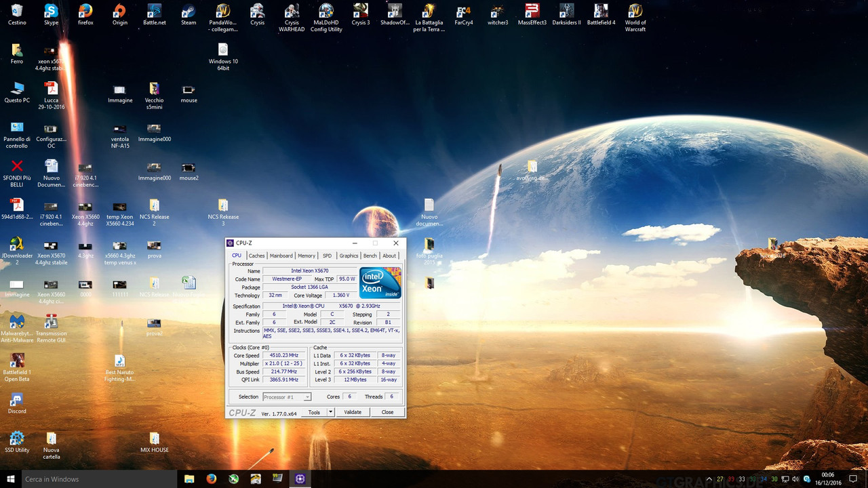
Task: Open the Processor #1 selection dropdown
Action: click(x=287, y=397)
